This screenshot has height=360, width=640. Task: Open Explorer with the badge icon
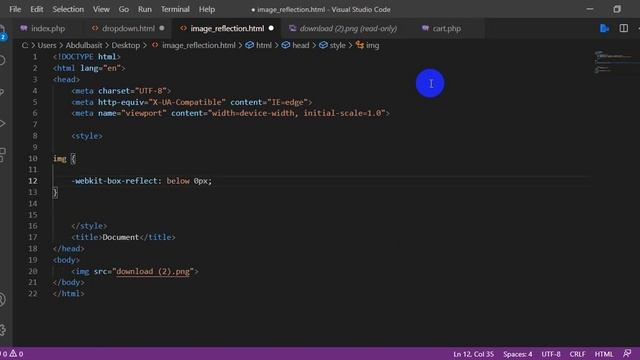coord(2,33)
